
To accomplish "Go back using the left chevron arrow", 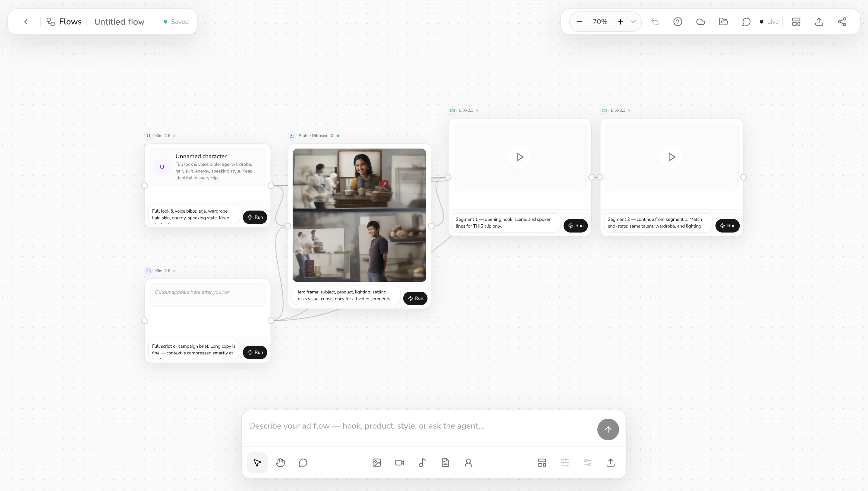I will [x=26, y=22].
